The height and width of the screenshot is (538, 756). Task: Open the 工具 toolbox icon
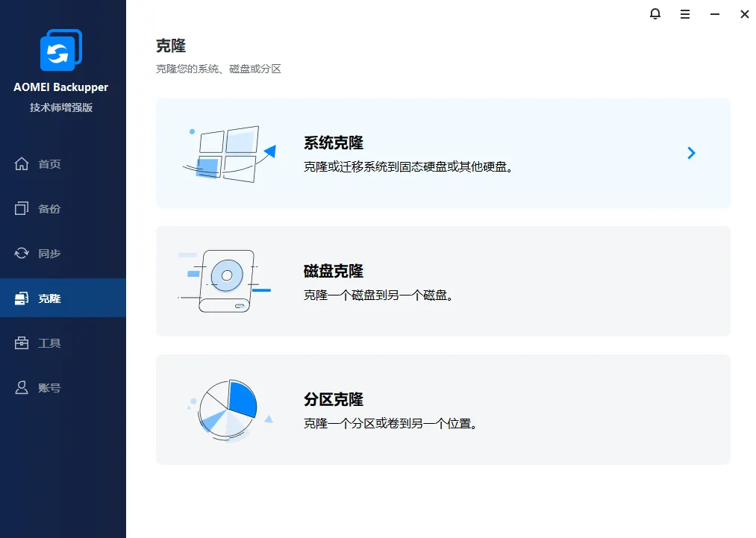21,342
